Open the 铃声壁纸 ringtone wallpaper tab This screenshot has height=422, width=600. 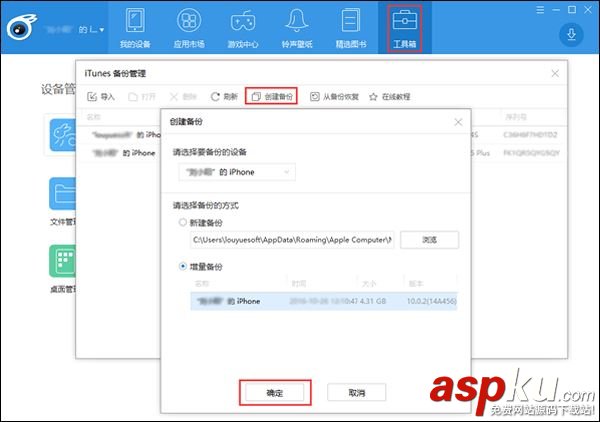pos(297,29)
